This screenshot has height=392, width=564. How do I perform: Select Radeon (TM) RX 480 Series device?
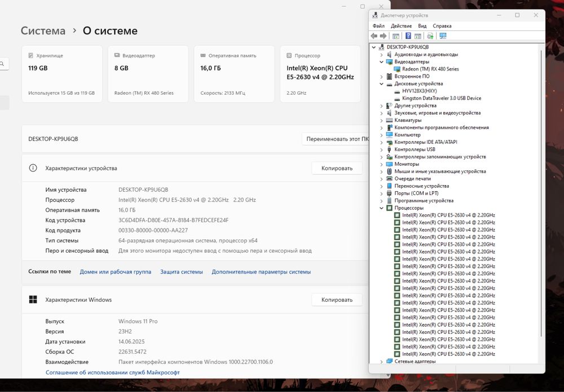(430, 69)
